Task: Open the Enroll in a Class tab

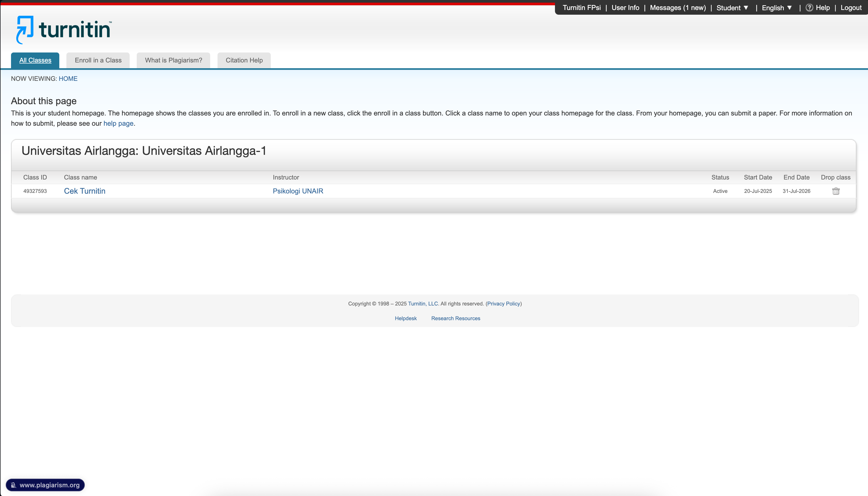Action: [98, 60]
